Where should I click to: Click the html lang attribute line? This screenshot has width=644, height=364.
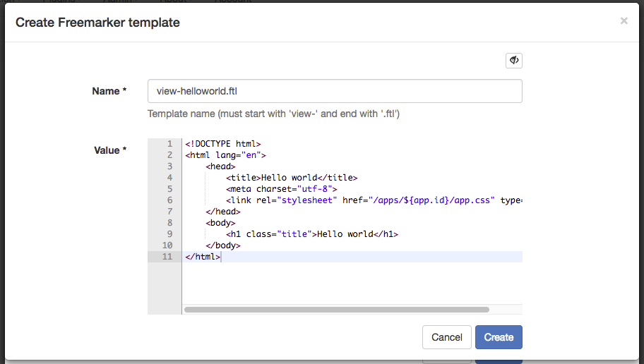pyautogui.click(x=226, y=155)
